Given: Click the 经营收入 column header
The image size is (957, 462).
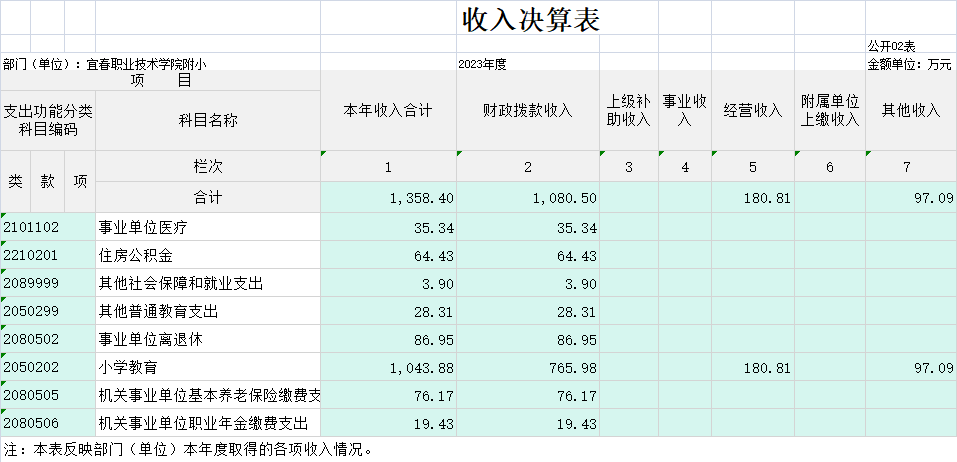Looking at the screenshot, I should tap(752, 111).
